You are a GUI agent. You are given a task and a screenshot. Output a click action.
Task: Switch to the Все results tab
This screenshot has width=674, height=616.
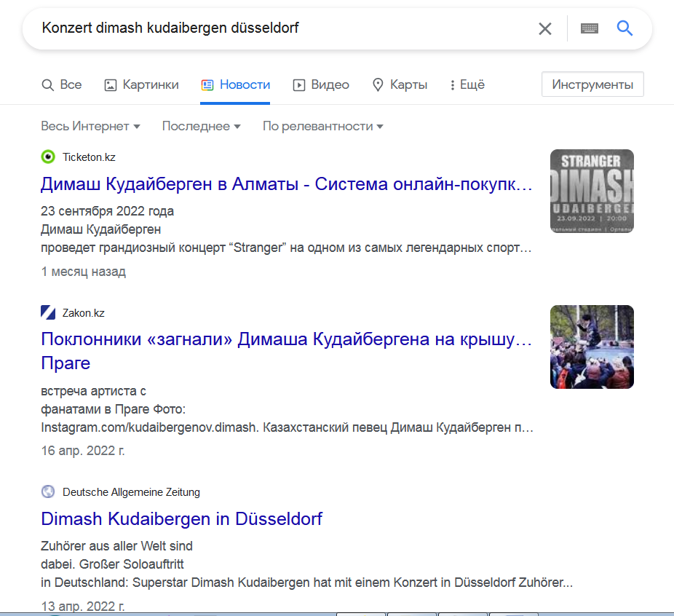(x=62, y=84)
